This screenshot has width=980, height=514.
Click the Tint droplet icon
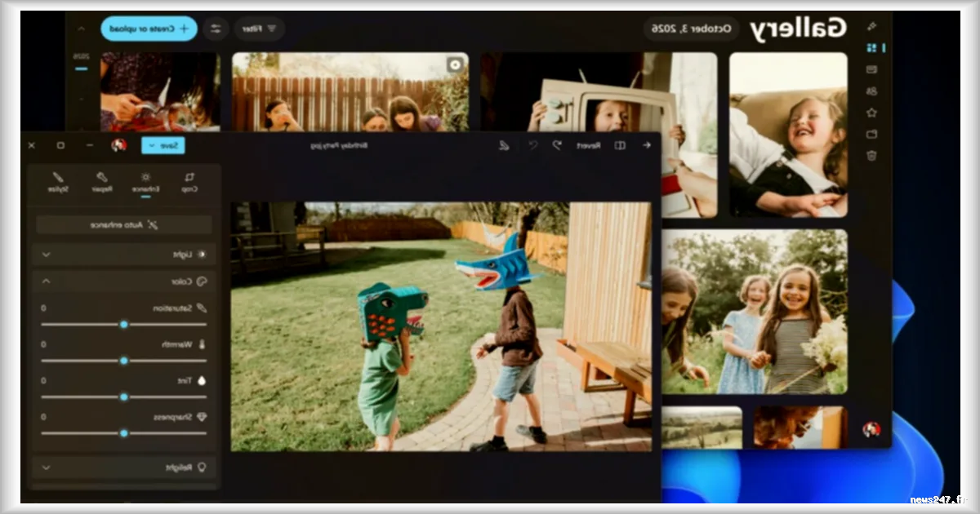pos(203,380)
